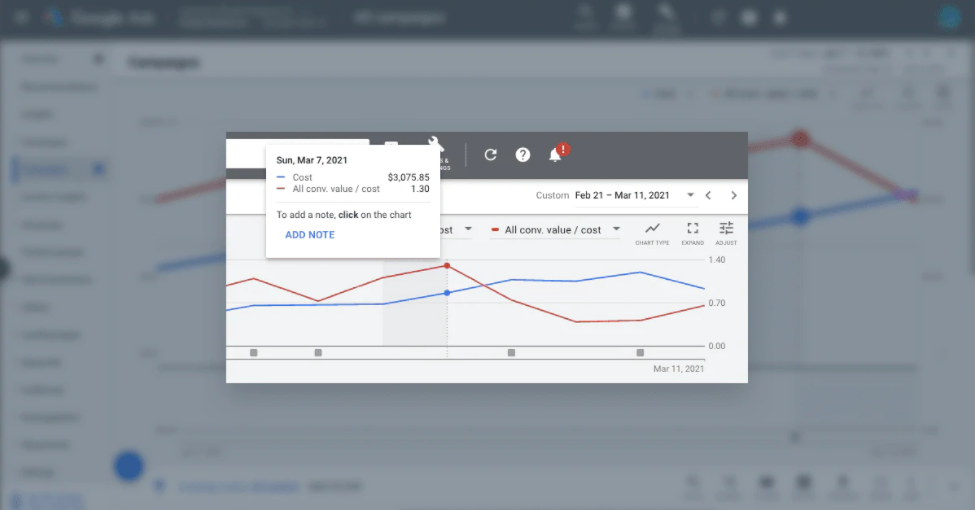Click the ADD NOTE link

click(x=310, y=235)
